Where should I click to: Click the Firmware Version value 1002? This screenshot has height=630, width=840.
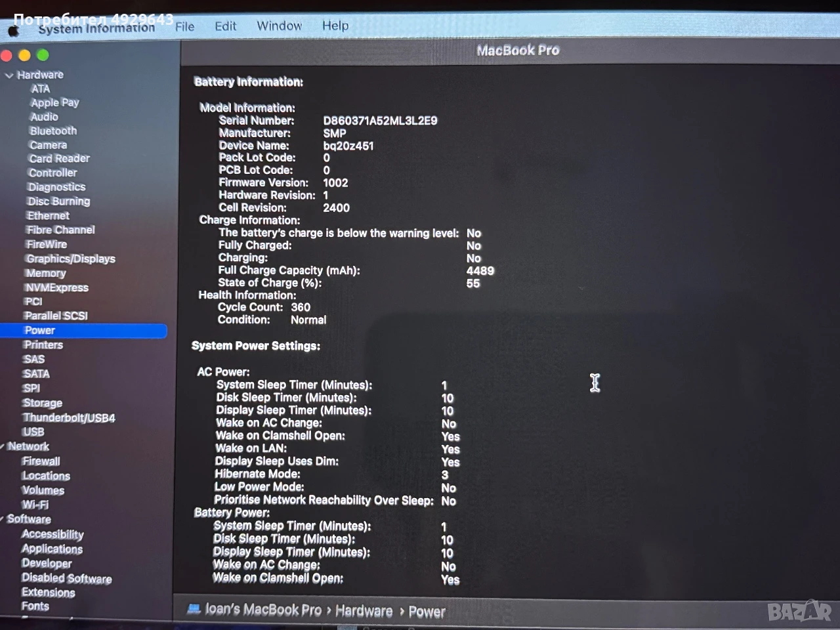pyautogui.click(x=335, y=183)
